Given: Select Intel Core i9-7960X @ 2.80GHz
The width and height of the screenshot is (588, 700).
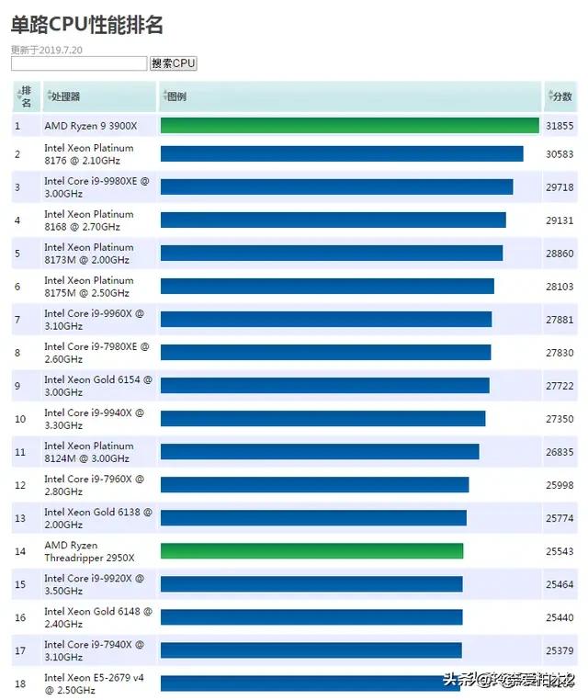Looking at the screenshot, I should click(x=95, y=485).
